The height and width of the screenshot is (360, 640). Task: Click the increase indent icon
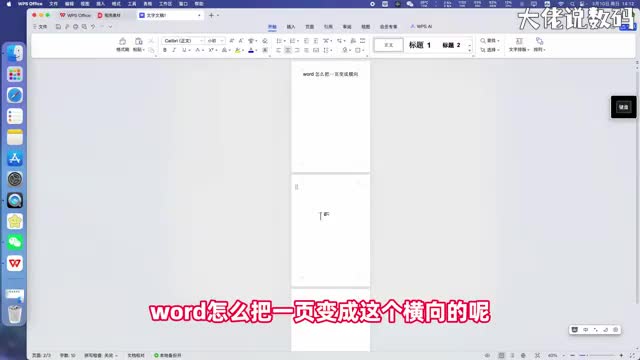316,41
